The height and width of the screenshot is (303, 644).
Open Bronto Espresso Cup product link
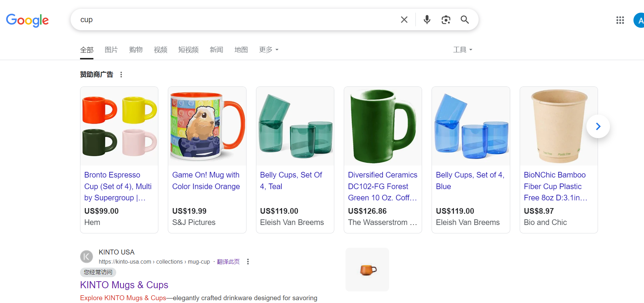pyautogui.click(x=118, y=186)
